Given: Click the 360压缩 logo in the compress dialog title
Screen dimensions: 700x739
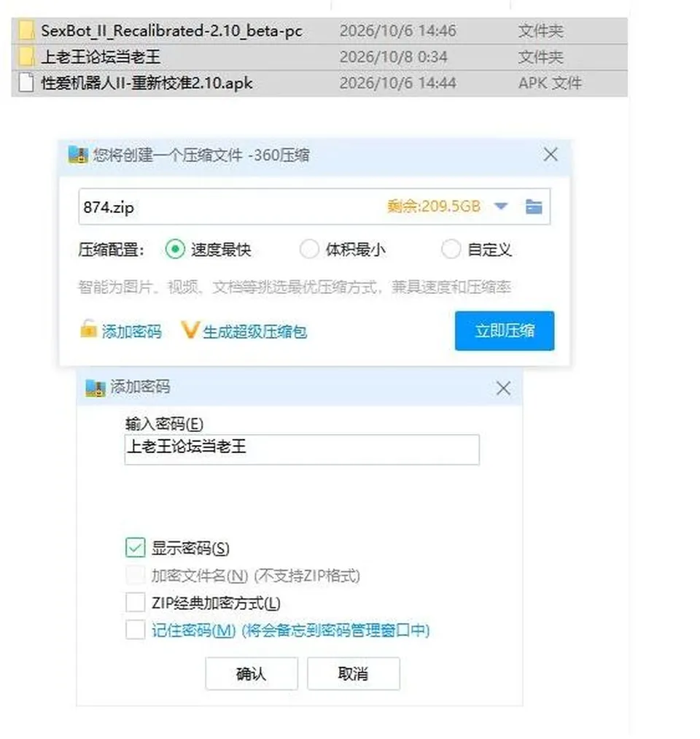Looking at the screenshot, I should (78, 155).
